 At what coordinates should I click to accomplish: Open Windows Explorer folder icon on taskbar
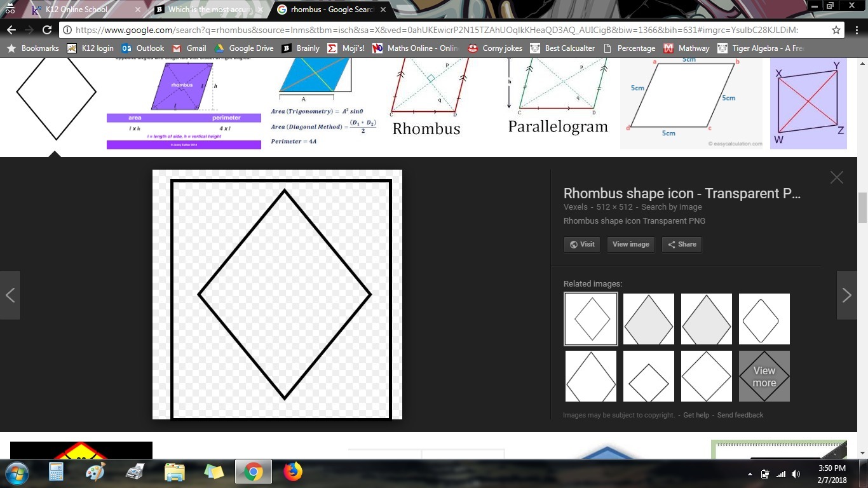(174, 472)
